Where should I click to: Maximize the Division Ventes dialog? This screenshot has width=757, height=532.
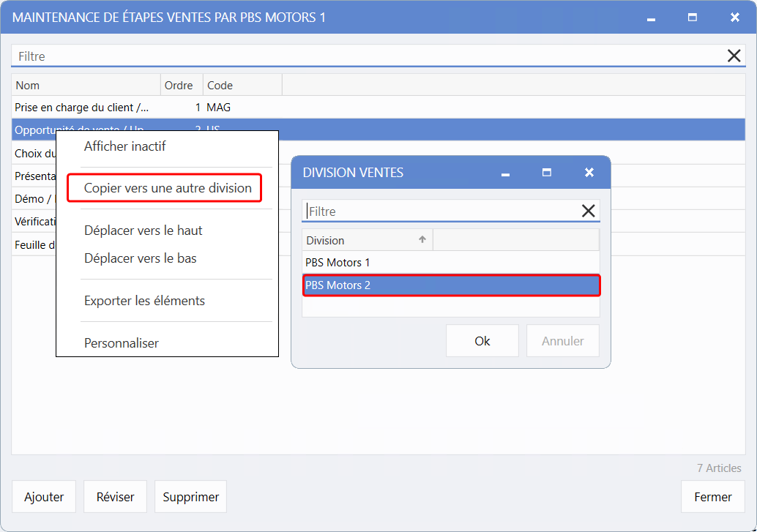coord(546,173)
